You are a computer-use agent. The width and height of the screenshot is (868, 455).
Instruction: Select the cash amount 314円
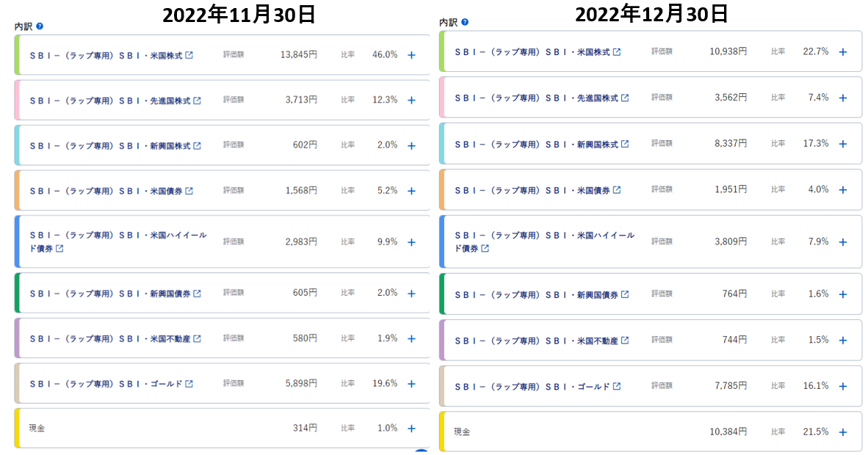[x=305, y=428]
